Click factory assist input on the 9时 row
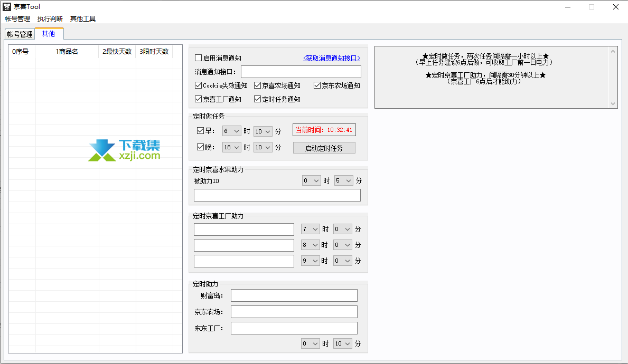The image size is (628, 364). coord(244,261)
